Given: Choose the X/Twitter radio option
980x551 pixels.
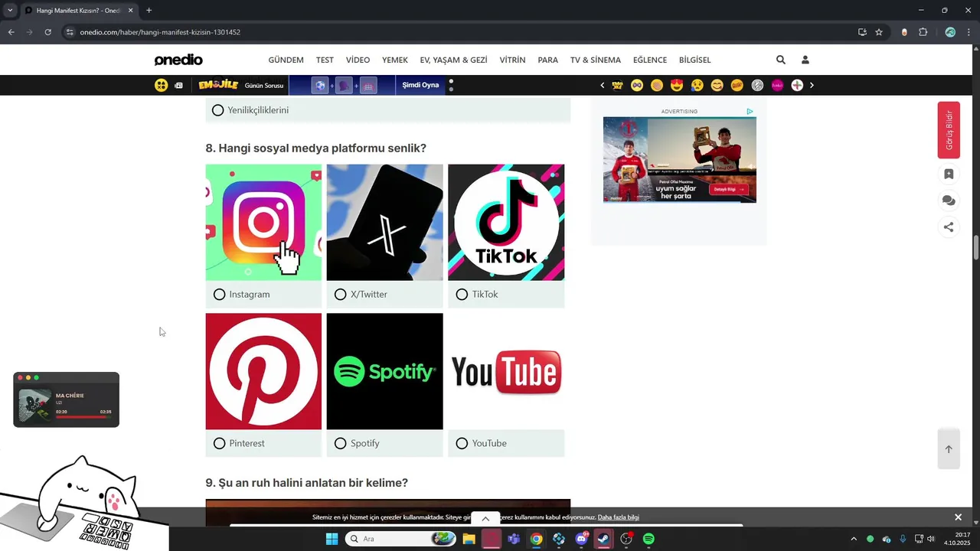Looking at the screenshot, I should (341, 295).
